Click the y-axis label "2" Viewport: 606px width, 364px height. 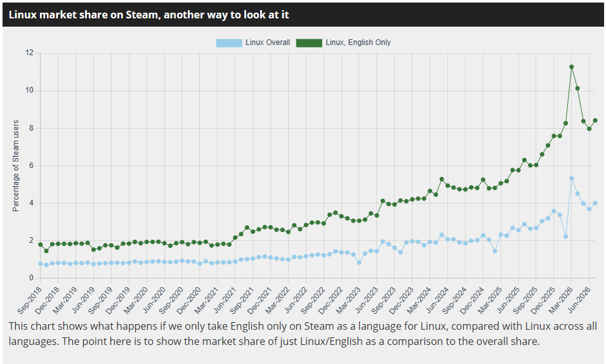pyautogui.click(x=32, y=240)
